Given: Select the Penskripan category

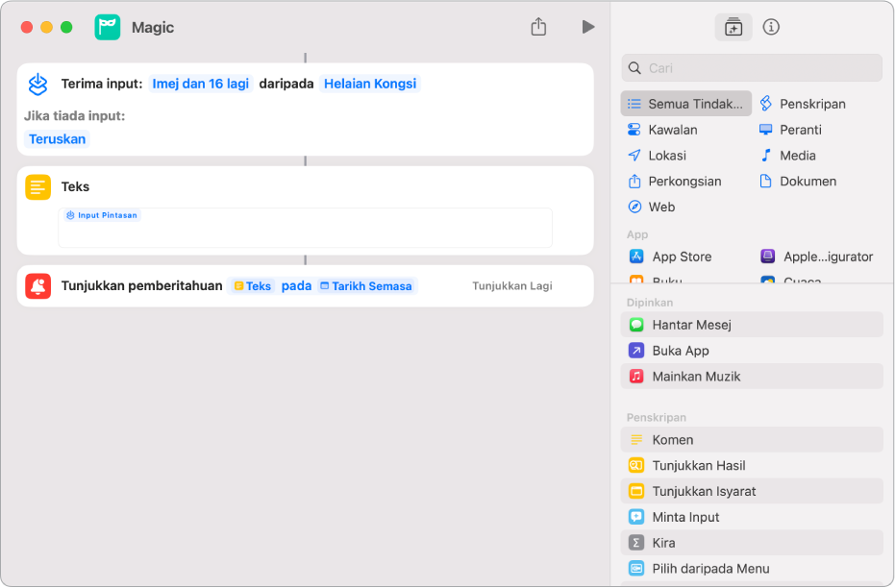Looking at the screenshot, I should 812,104.
